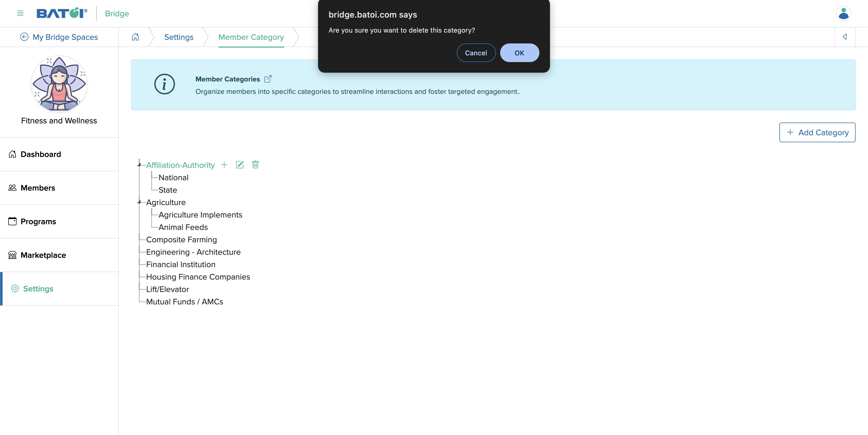Select the Financial Institution category item
Viewport: 868px width, 435px height.
coord(181,264)
